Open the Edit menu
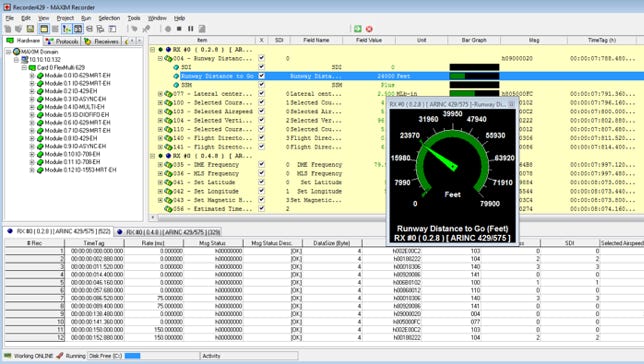The height and width of the screenshot is (364, 644). [26, 18]
